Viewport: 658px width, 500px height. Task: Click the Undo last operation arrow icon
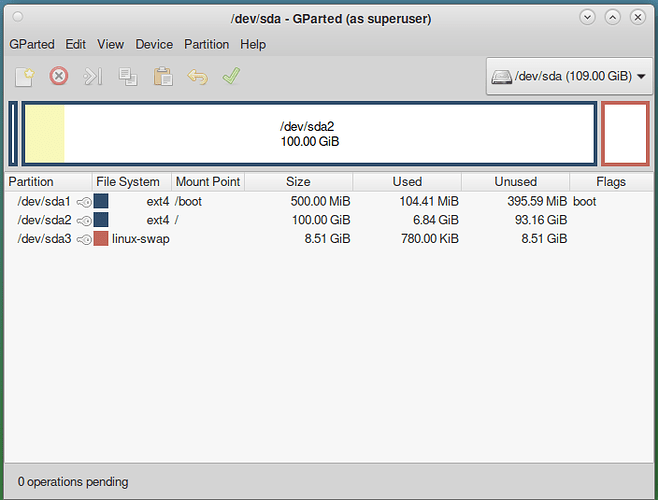[197, 77]
